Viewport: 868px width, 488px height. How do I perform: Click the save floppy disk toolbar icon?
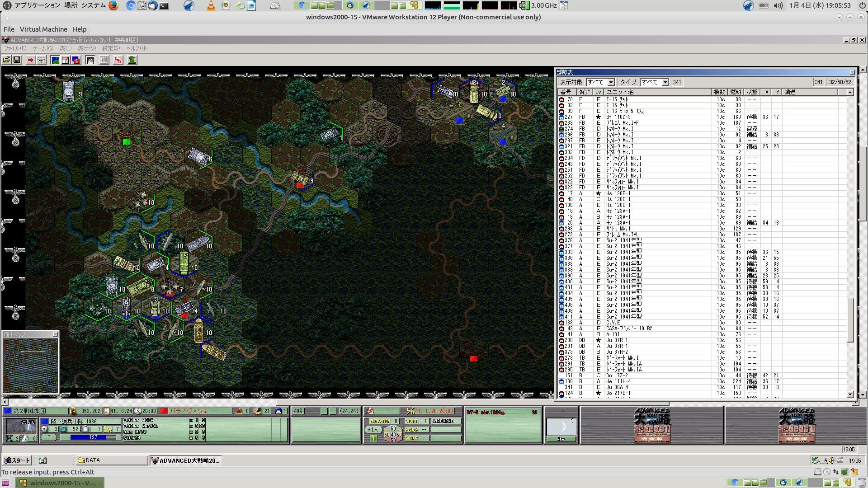17,60
